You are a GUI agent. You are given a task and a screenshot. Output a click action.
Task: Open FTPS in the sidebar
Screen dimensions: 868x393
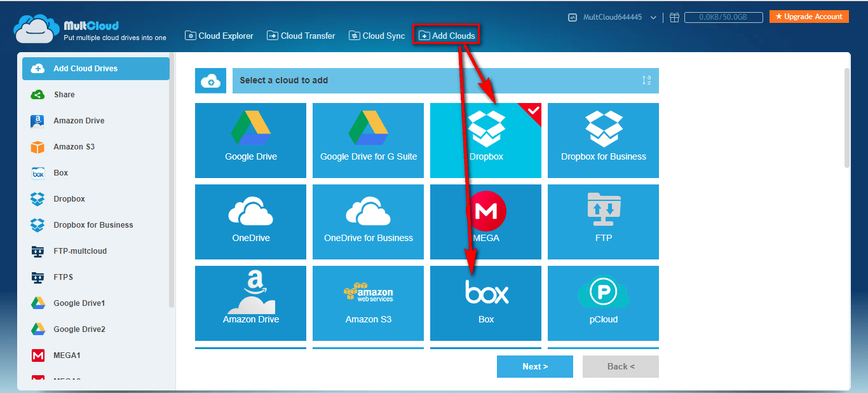coord(96,277)
